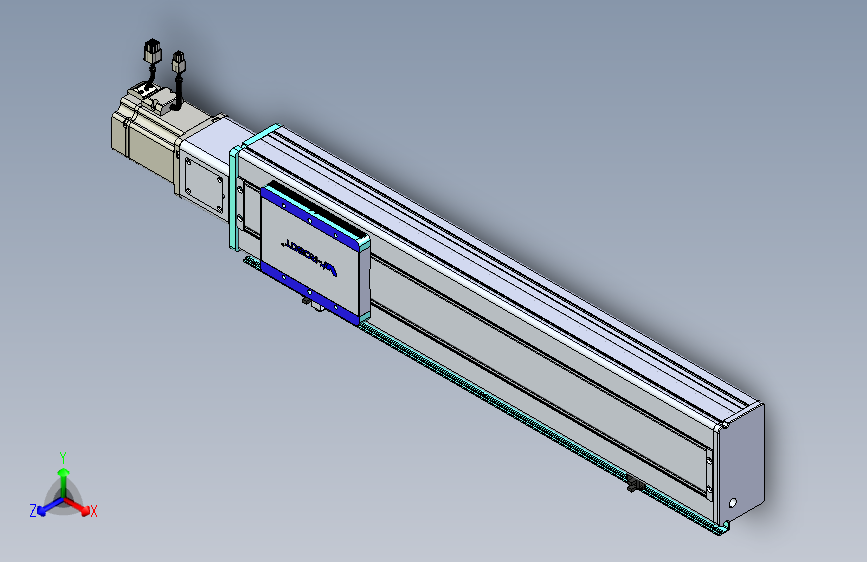Click the red X axis of the orientation triad
This screenshot has height=562, width=867.
(x=78, y=506)
